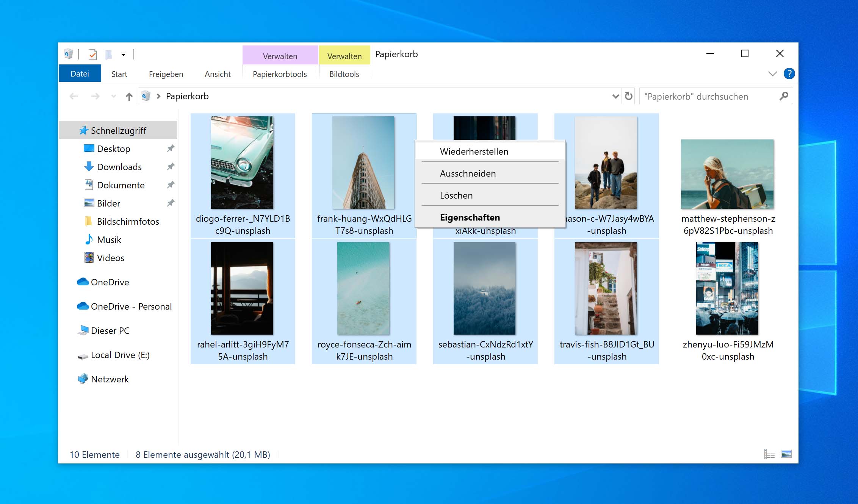Select the zhenyu-luo city night thumbnail

[727, 288]
